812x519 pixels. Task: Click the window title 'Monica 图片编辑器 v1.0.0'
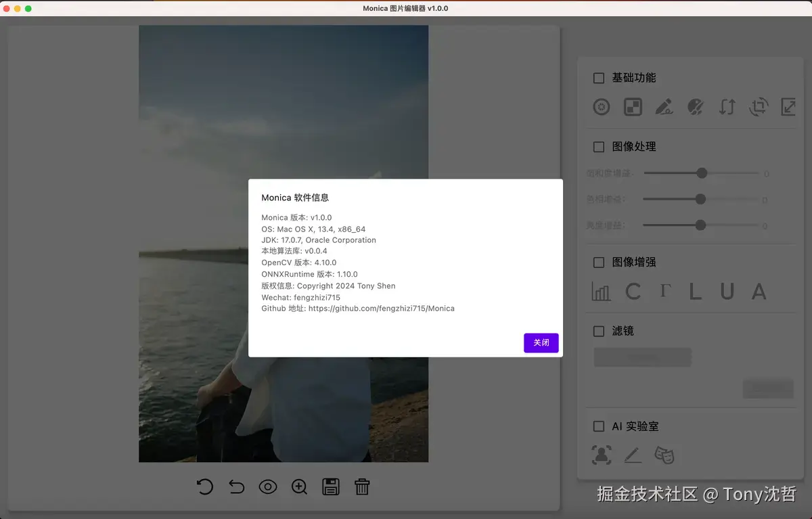click(x=405, y=8)
